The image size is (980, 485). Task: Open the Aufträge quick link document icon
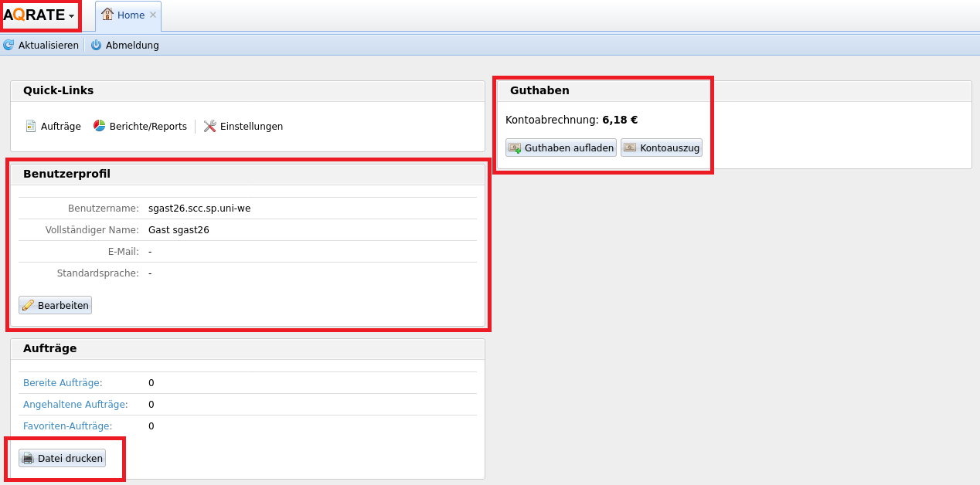pyautogui.click(x=31, y=126)
